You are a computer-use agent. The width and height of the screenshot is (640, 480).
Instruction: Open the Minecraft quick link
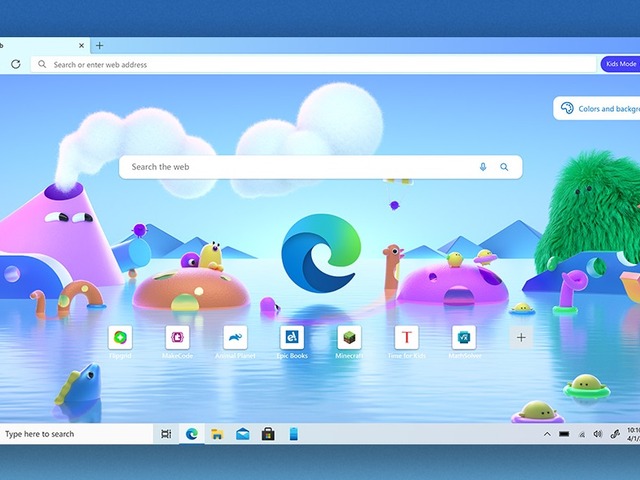click(348, 337)
